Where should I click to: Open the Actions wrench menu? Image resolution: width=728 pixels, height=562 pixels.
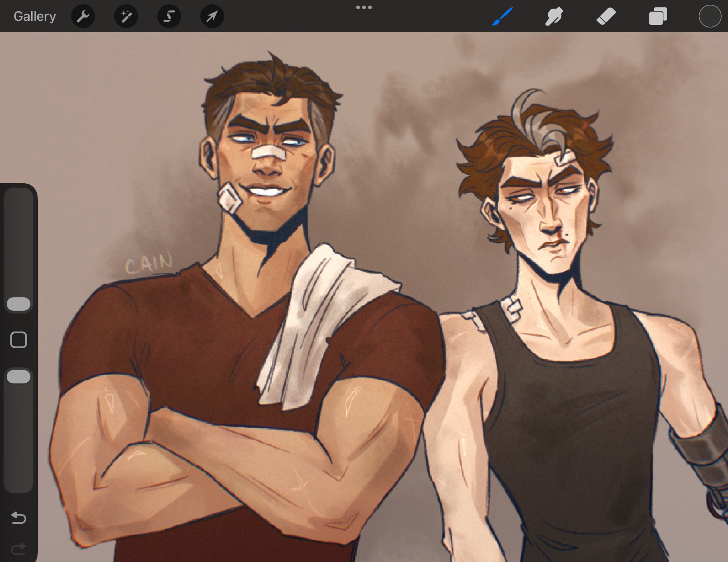click(x=83, y=16)
